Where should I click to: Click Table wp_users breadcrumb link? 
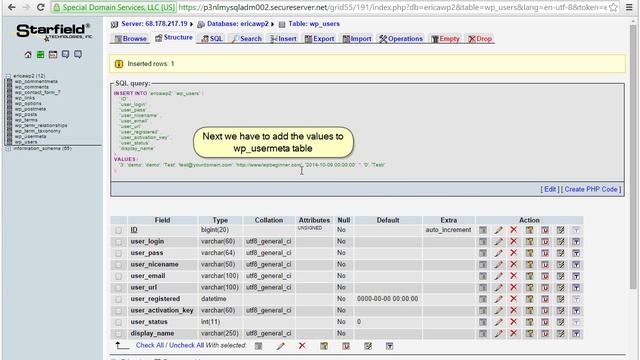point(314,24)
